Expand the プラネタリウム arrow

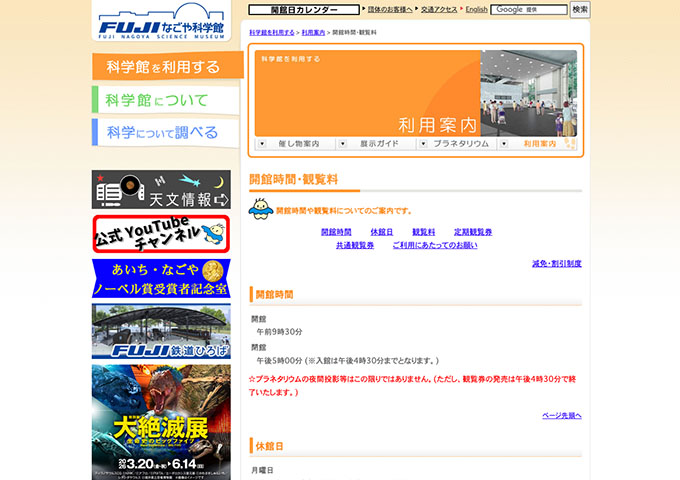(x=423, y=144)
